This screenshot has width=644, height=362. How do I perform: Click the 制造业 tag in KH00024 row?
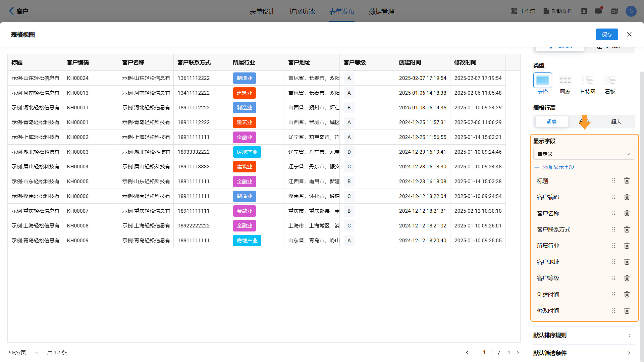tap(244, 78)
